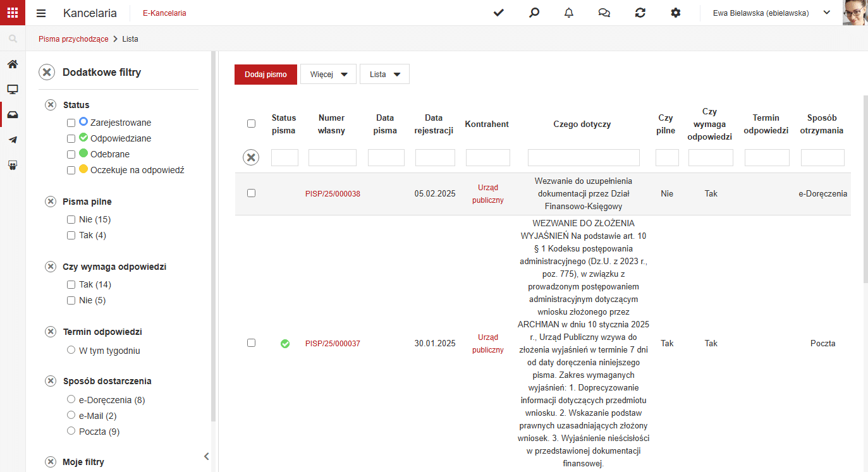Enable the Oczekuje na odpowiedź filter
Image resolution: width=868 pixels, height=472 pixels.
[71, 170]
